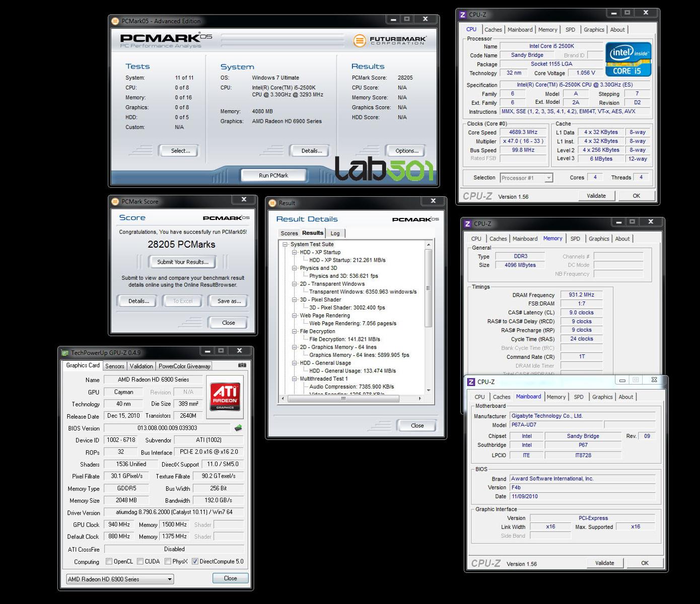Minimize the GPU-Z window
Image resolution: width=700 pixels, height=604 pixels.
coord(207,351)
